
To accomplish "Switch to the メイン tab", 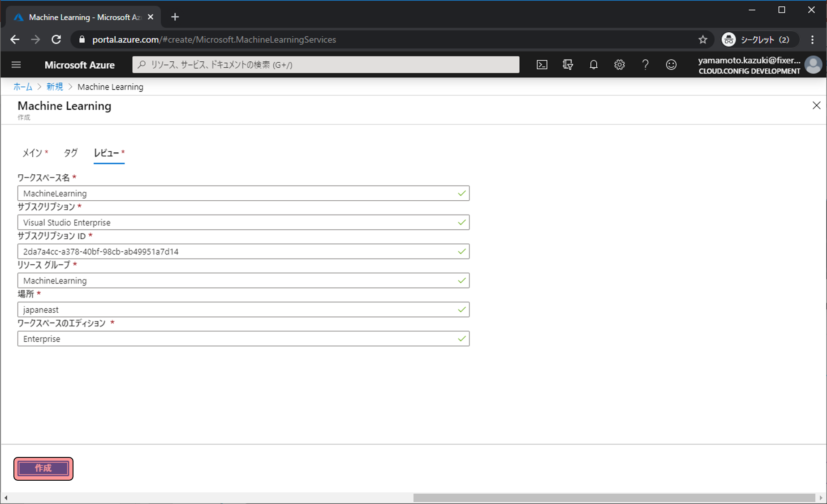I will click(x=33, y=153).
